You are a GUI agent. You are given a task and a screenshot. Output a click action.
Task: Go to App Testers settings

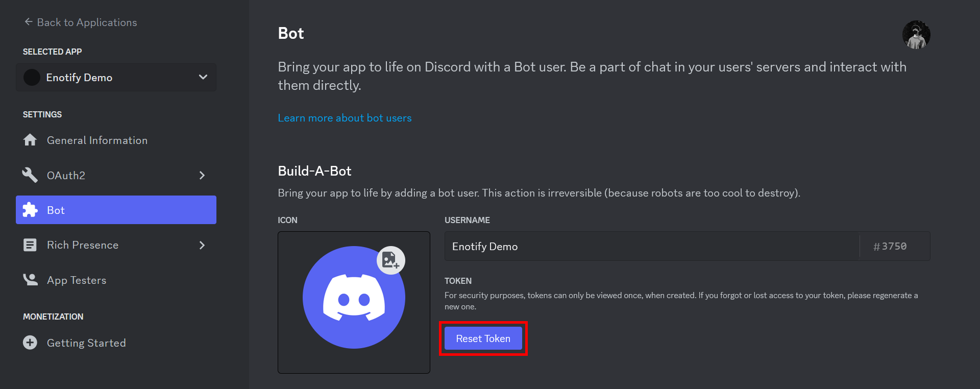coord(77,280)
